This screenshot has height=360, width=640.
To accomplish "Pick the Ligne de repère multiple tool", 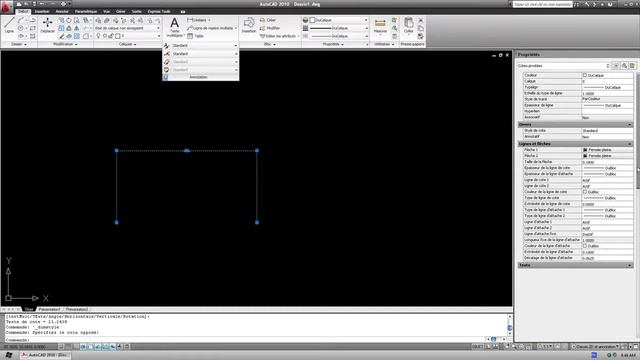I will tap(211, 28).
